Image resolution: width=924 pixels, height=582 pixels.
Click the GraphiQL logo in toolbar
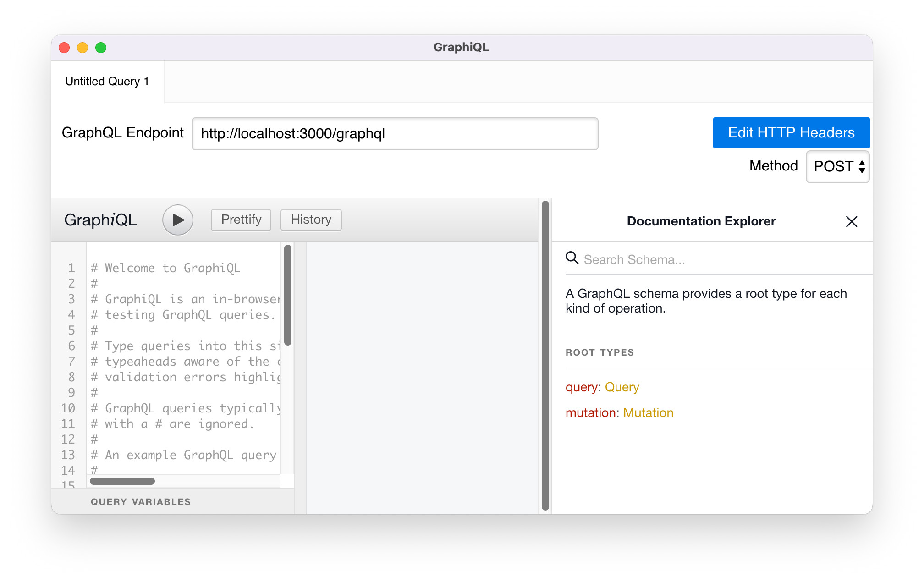[x=101, y=220]
